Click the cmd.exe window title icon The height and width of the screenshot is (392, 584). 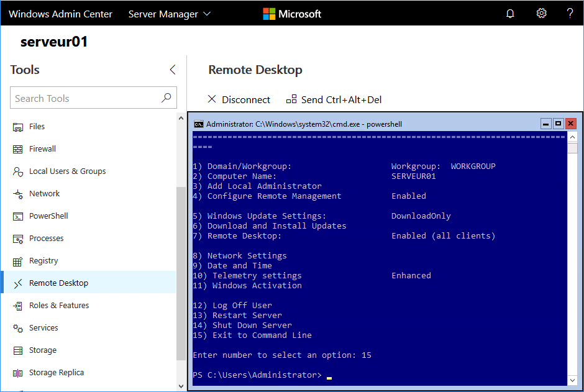199,124
